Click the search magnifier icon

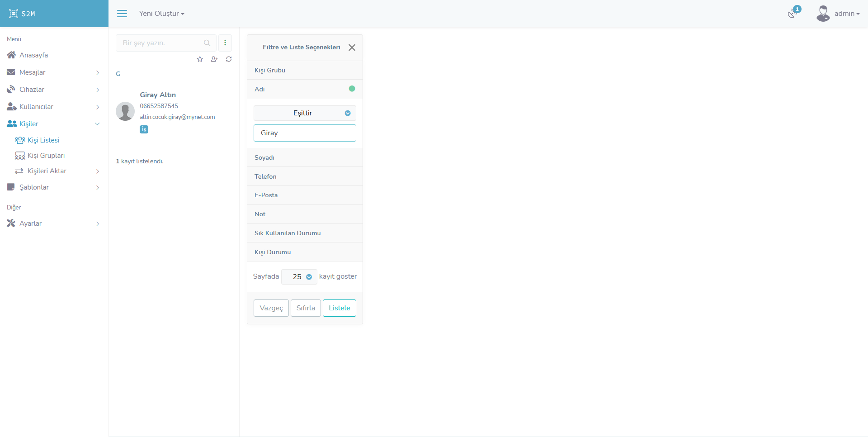[207, 43]
